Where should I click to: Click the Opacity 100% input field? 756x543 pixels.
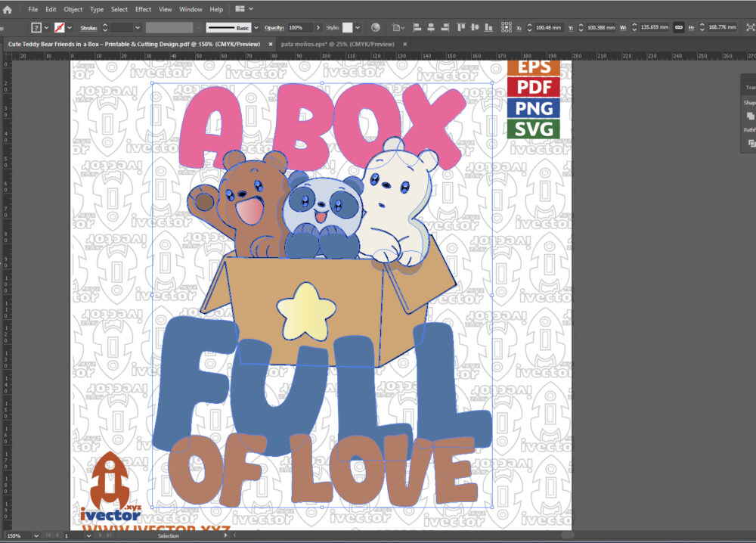[300, 28]
